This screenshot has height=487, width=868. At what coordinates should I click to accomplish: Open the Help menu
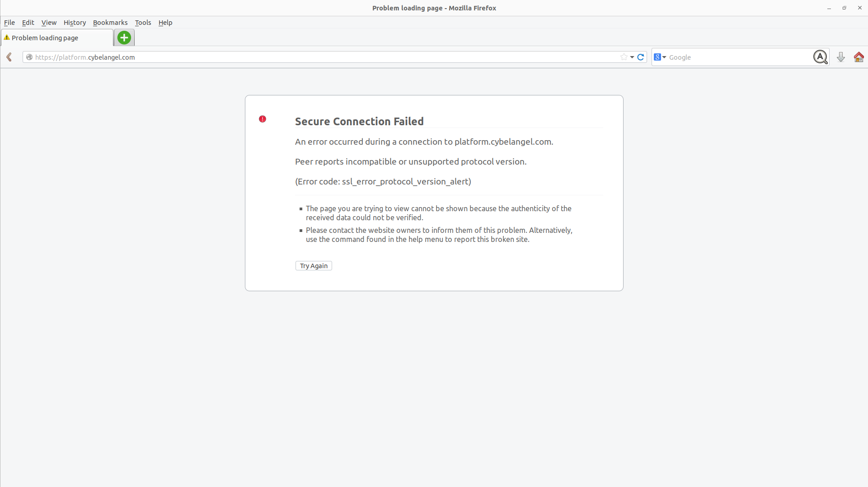pos(165,23)
